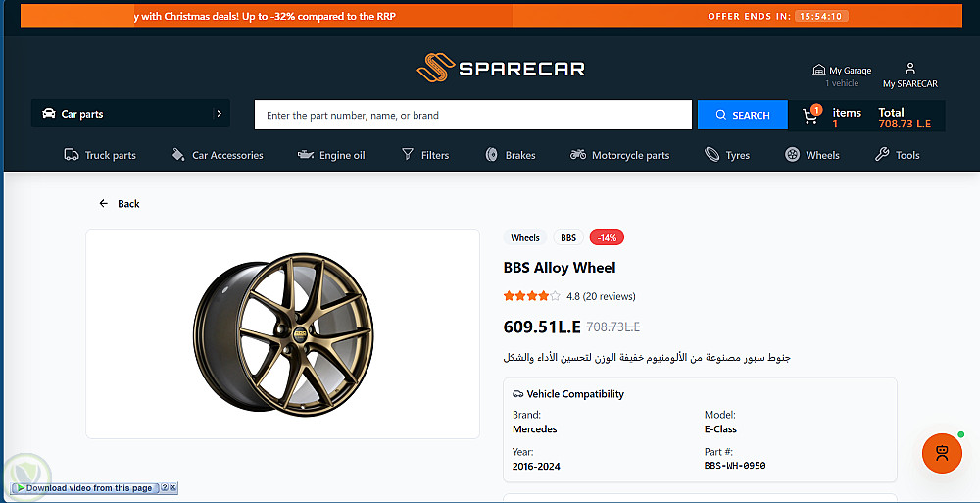Open the Wheels category

point(812,155)
